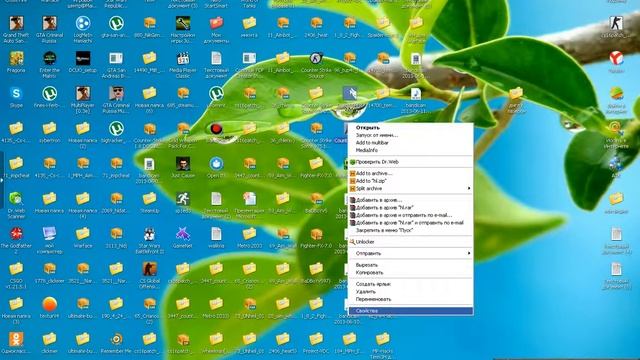640x360 pixels.
Task: Select Переименовать menu entry
Action: [411, 299]
